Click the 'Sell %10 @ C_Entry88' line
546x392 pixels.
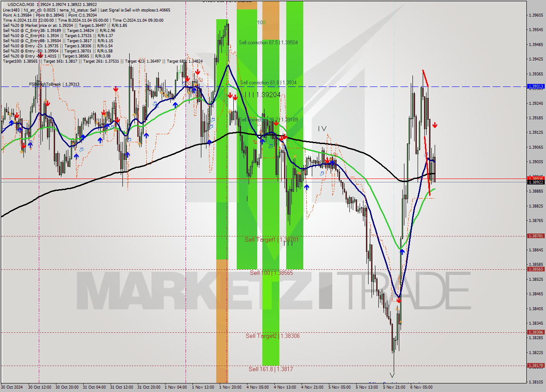click(x=58, y=40)
